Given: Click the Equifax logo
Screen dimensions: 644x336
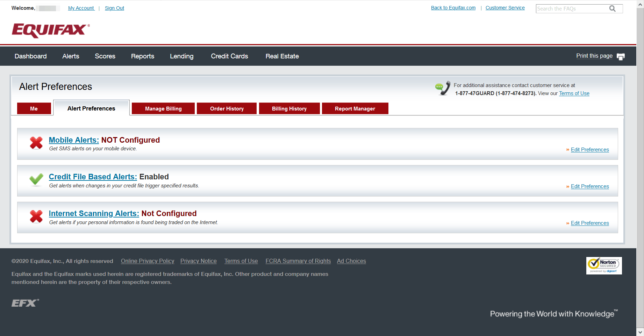Looking at the screenshot, I should point(50,30).
